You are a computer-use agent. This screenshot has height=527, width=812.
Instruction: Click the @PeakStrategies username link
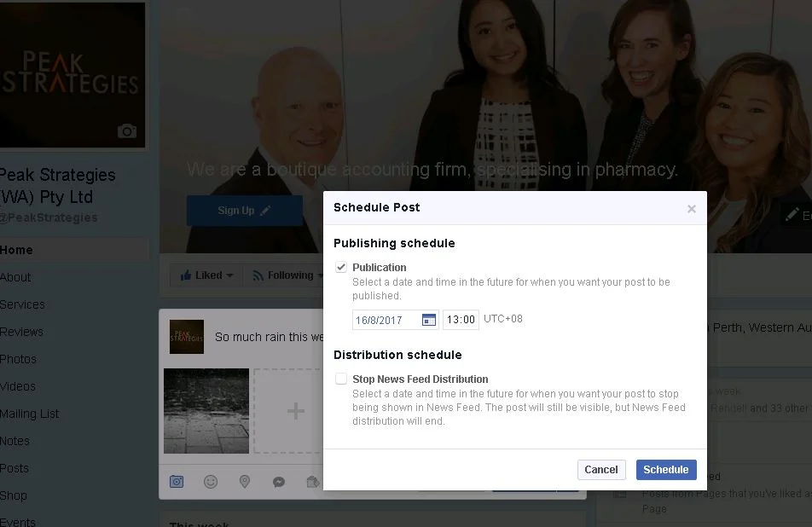pos(49,217)
